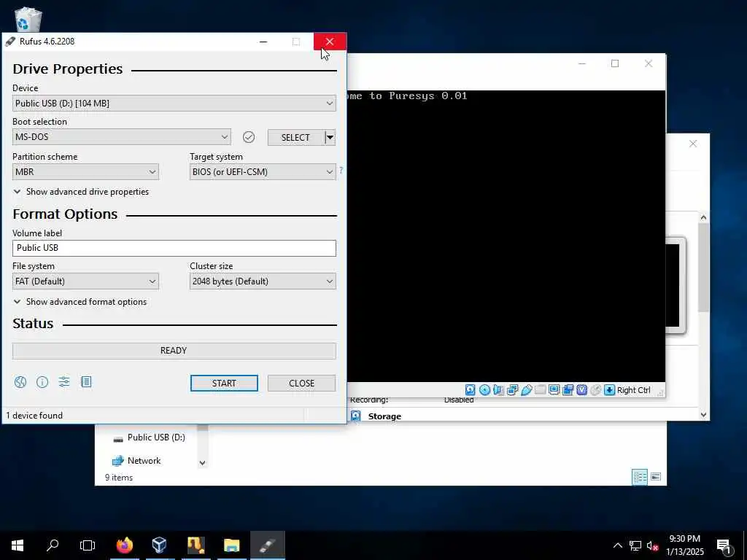
Task: Open the File system FAT dropdown
Action: click(85, 281)
